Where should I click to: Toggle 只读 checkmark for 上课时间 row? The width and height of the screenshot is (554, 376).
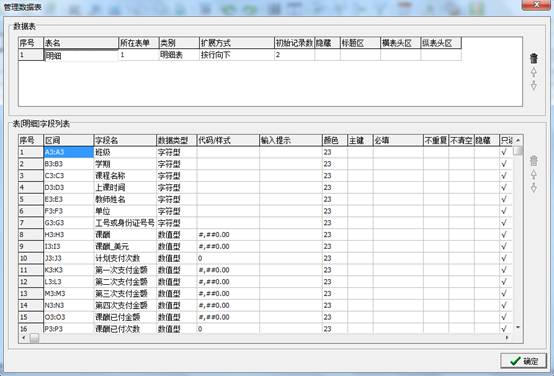click(x=505, y=188)
